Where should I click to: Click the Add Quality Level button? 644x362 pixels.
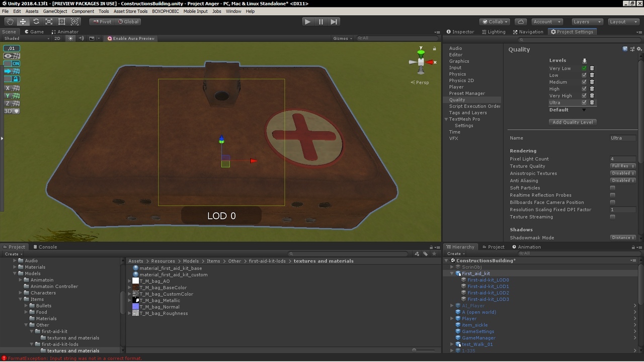[573, 122]
